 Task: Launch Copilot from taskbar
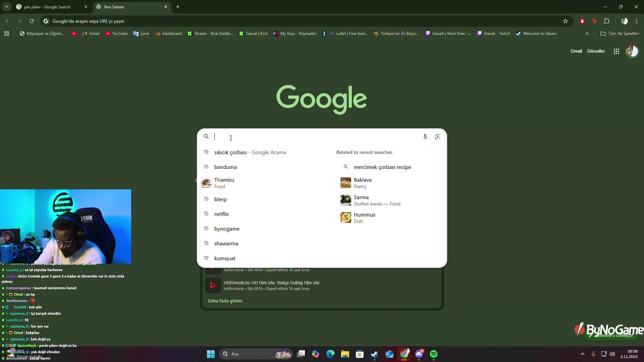(x=315, y=354)
